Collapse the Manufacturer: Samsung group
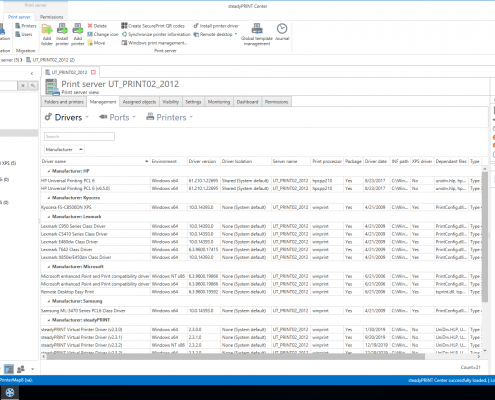This screenshot has width=495, height=400. click(49, 301)
